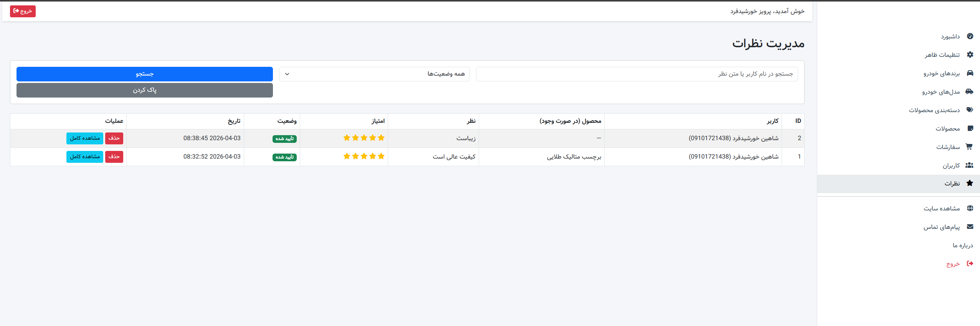Open the shopping cart icon for سفارشات
Screen dimensions: 980x326
point(969,147)
